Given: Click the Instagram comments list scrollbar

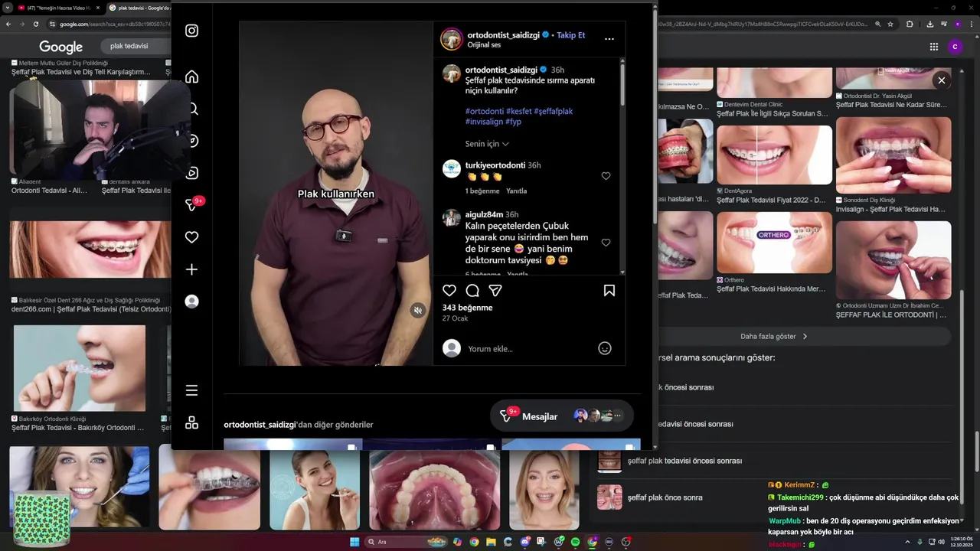Looking at the screenshot, I should (622, 84).
